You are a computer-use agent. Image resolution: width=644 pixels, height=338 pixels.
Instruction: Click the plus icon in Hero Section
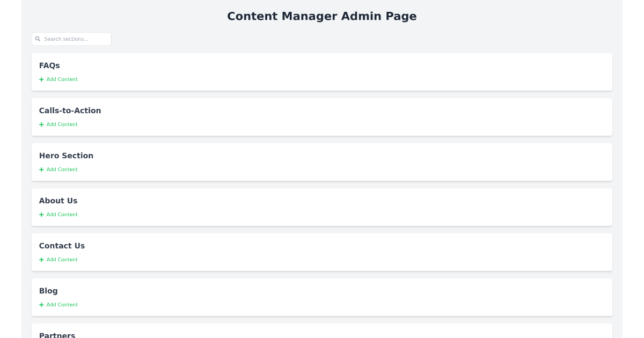[x=41, y=169]
